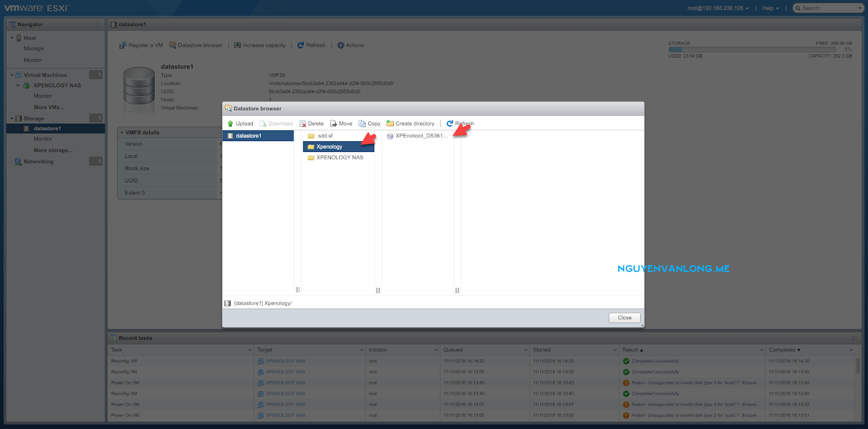Open Monitor under Host
The image size is (868, 429).
33,60
